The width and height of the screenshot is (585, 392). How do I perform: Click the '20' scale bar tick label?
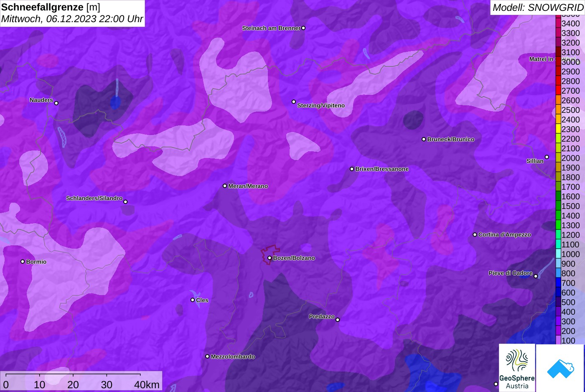pyautogui.click(x=73, y=384)
